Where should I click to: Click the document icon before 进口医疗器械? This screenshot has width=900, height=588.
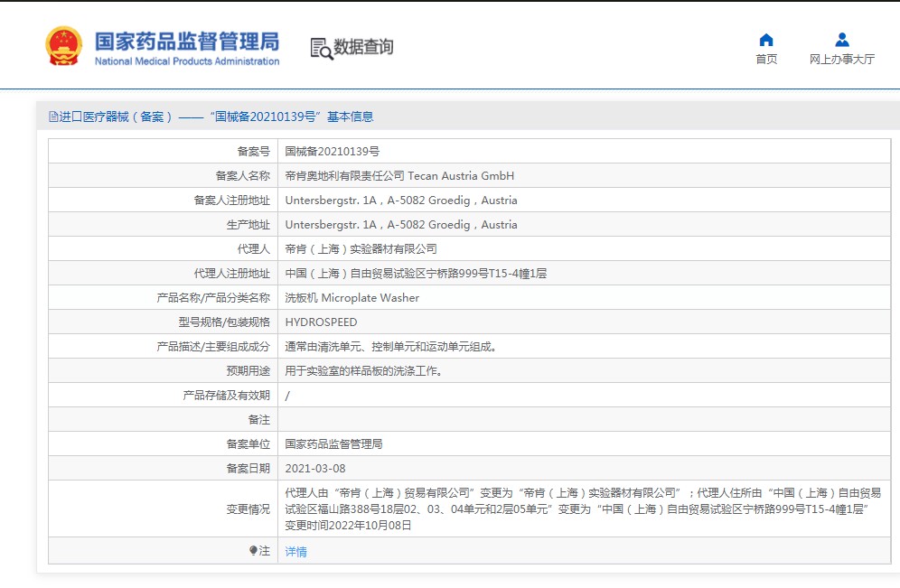point(53,117)
